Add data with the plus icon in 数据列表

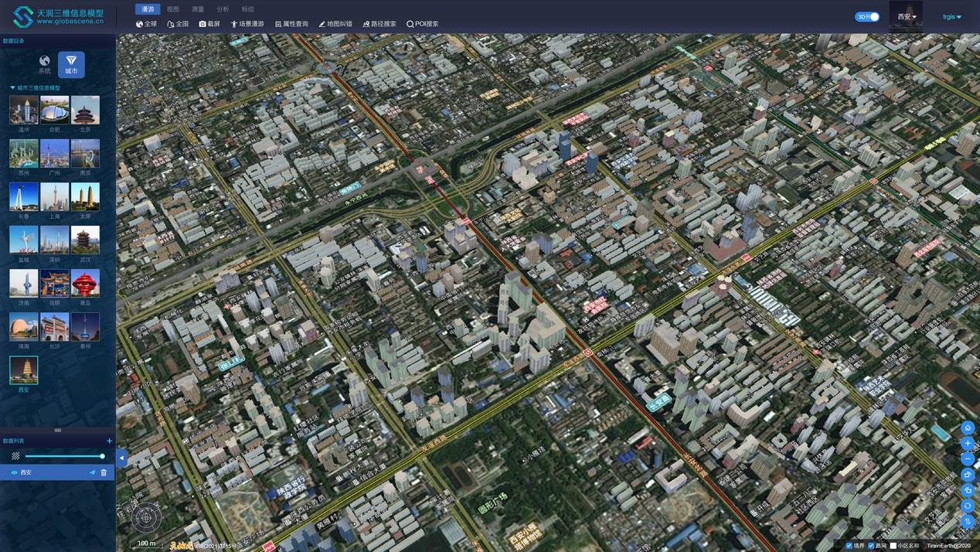pos(109,441)
